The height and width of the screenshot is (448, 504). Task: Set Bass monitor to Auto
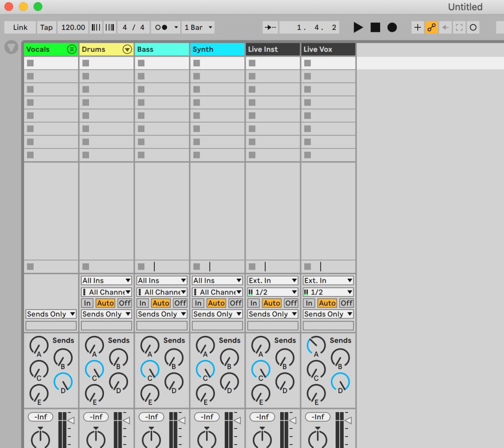(x=161, y=303)
